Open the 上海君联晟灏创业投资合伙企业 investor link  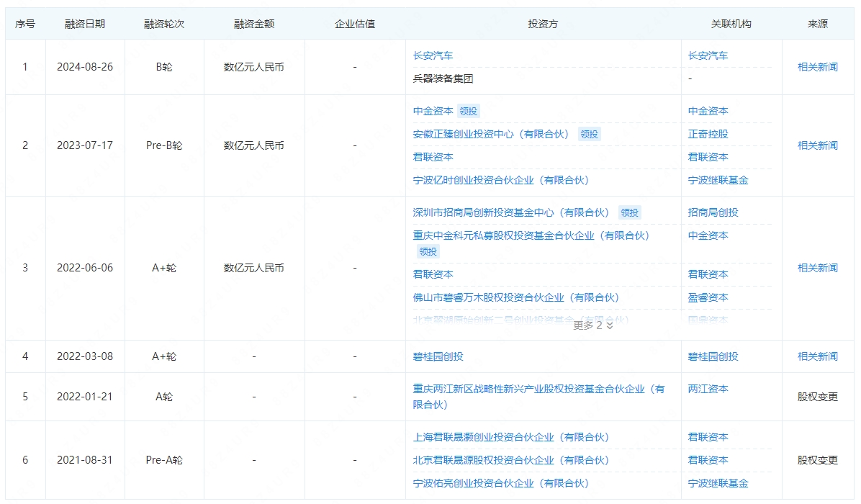(x=510, y=437)
